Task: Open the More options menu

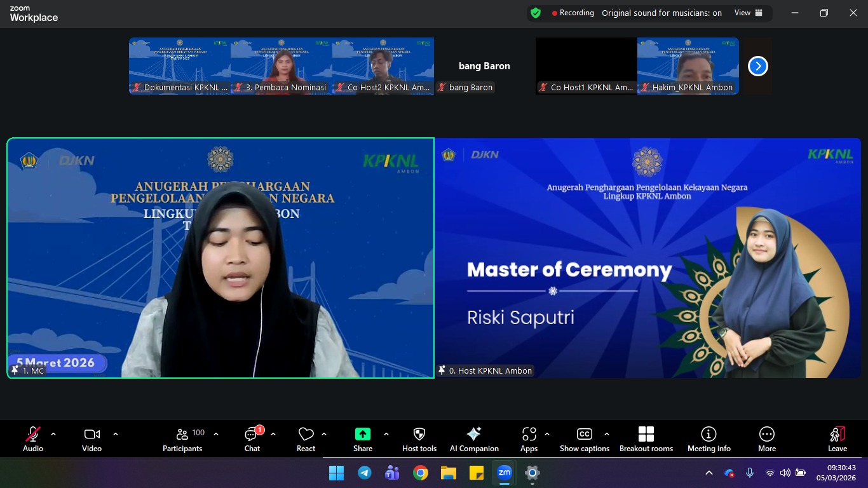Action: (766, 439)
